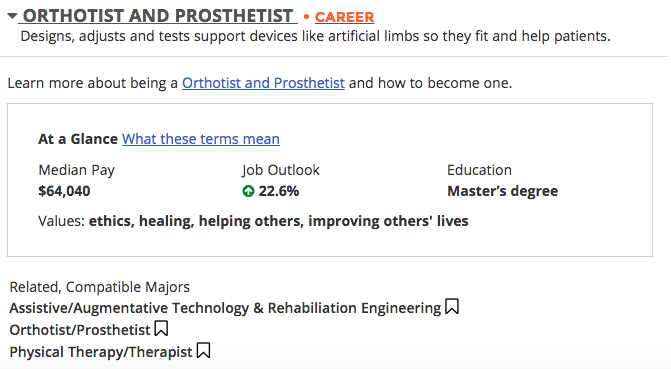
Task: Open the ORTHOTIST AND PROSTHETIST heading link
Action: [158, 16]
